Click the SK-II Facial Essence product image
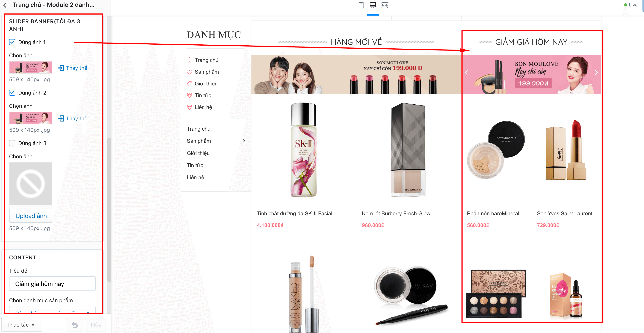 tap(303, 150)
